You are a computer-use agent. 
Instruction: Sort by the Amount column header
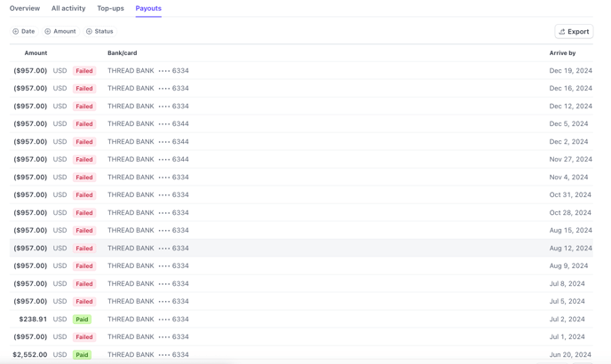pyautogui.click(x=36, y=53)
